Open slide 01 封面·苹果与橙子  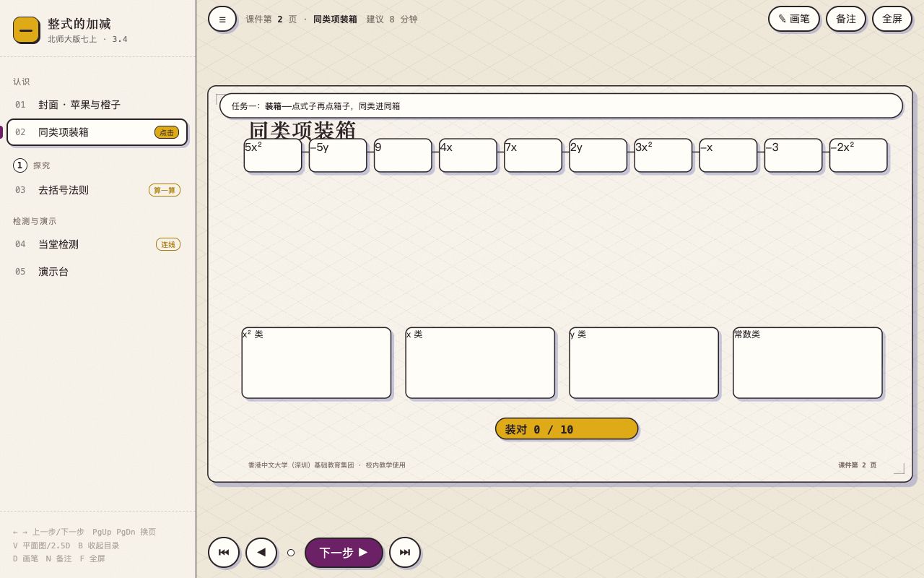point(97,105)
